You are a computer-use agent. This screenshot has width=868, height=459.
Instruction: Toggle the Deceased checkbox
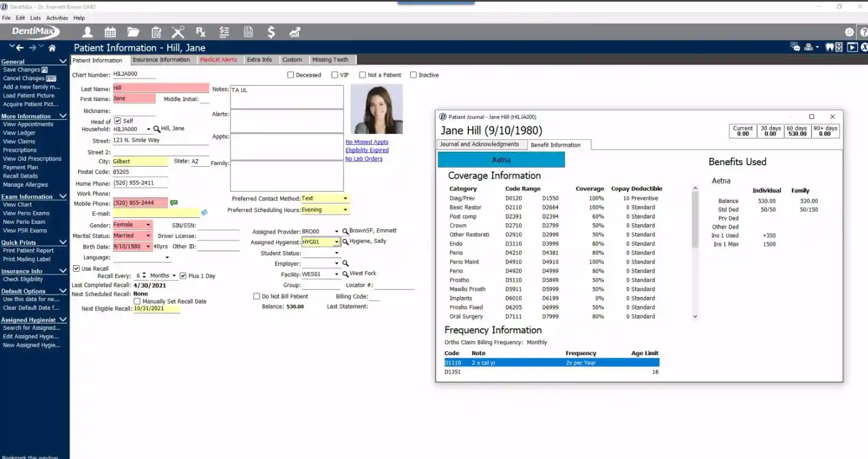tap(291, 75)
